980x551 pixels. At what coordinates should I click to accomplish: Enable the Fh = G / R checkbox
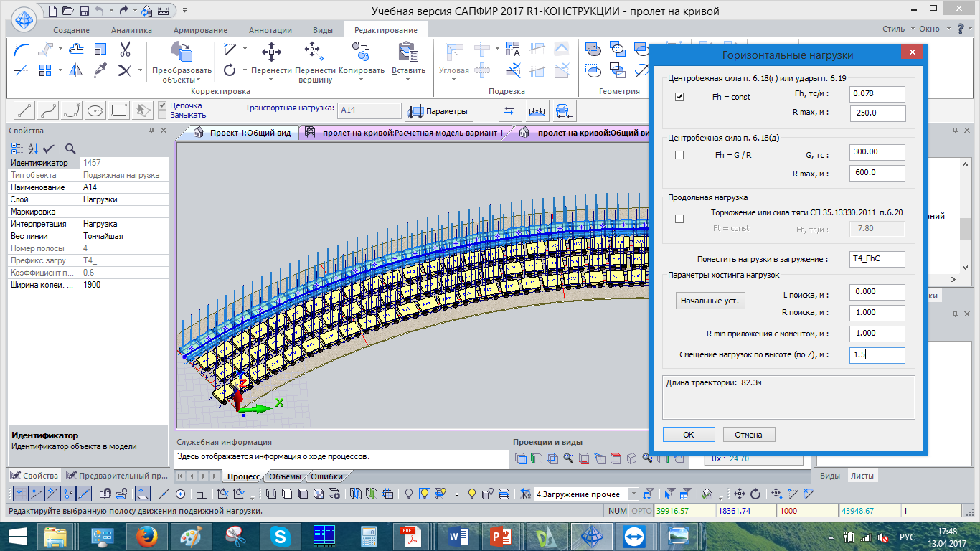[x=679, y=155]
